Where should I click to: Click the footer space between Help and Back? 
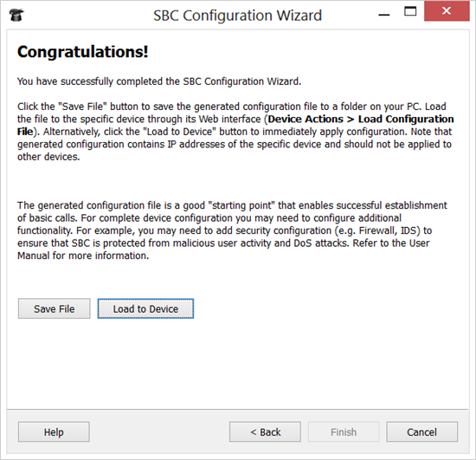159,431
